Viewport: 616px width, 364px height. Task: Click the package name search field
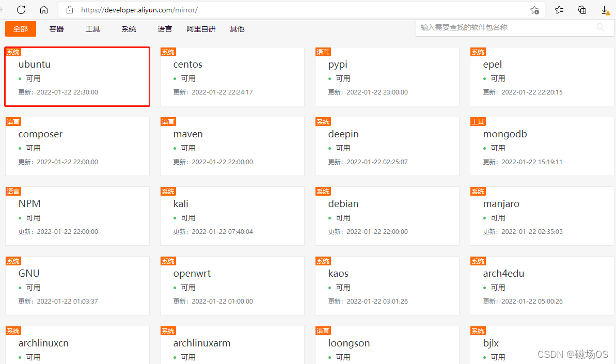click(515, 28)
